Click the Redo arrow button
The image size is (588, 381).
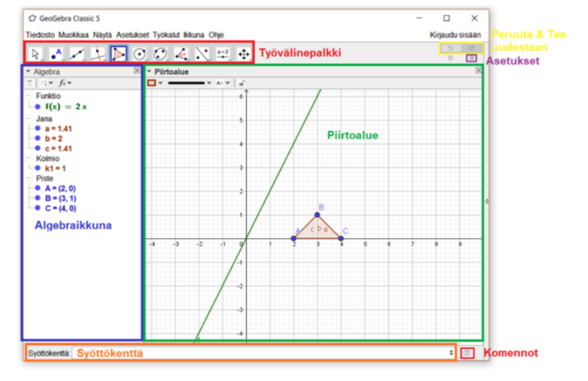pyautogui.click(x=471, y=48)
